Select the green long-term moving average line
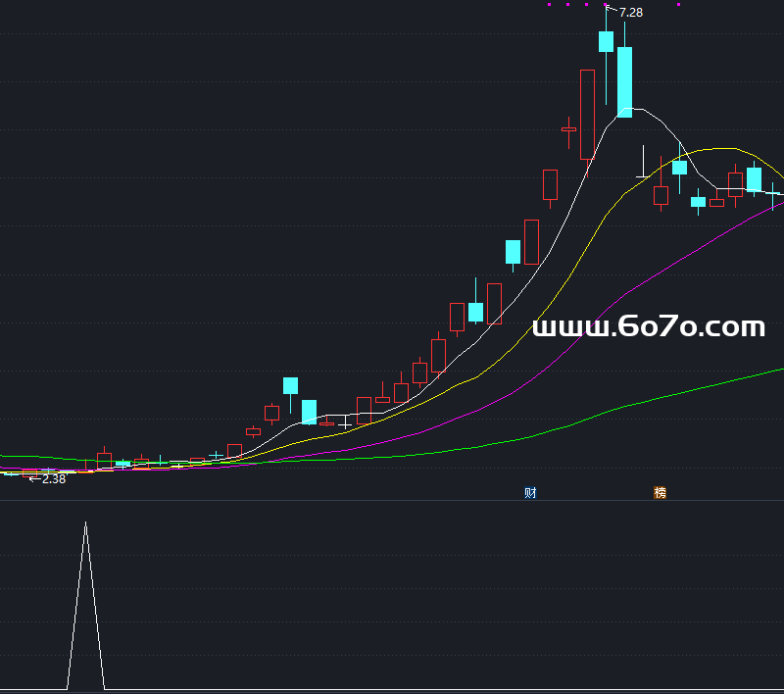 click(686, 391)
